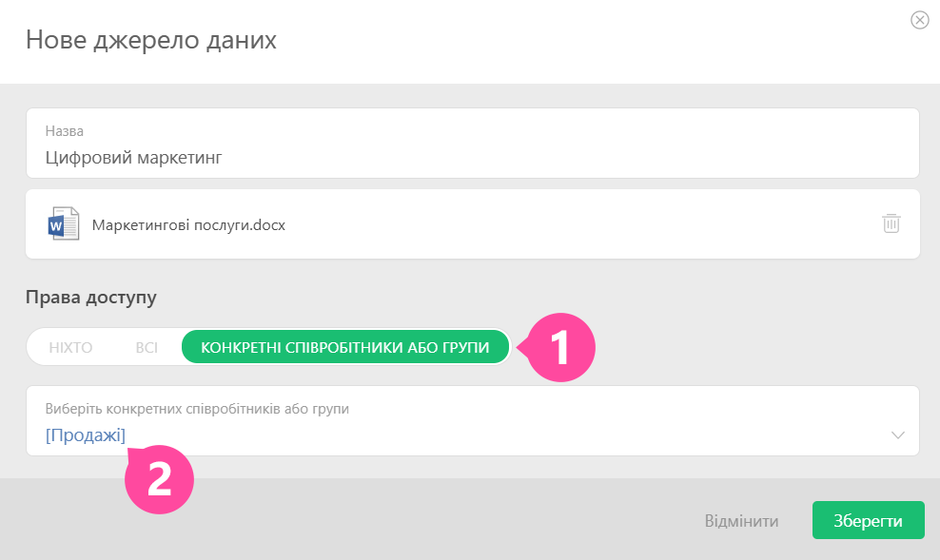This screenshot has height=560, width=940.
Task: Click empty area of the attached file row
Action: click(x=571, y=224)
